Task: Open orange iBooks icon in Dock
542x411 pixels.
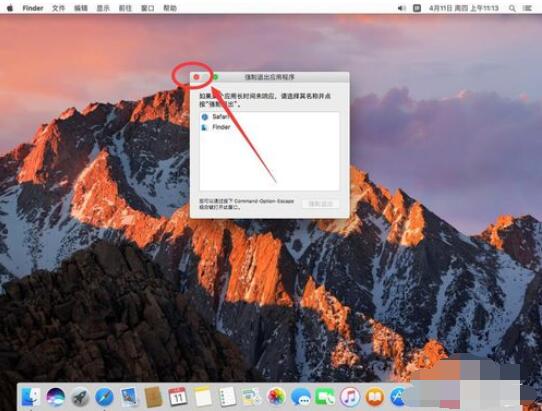Action: [x=375, y=397]
